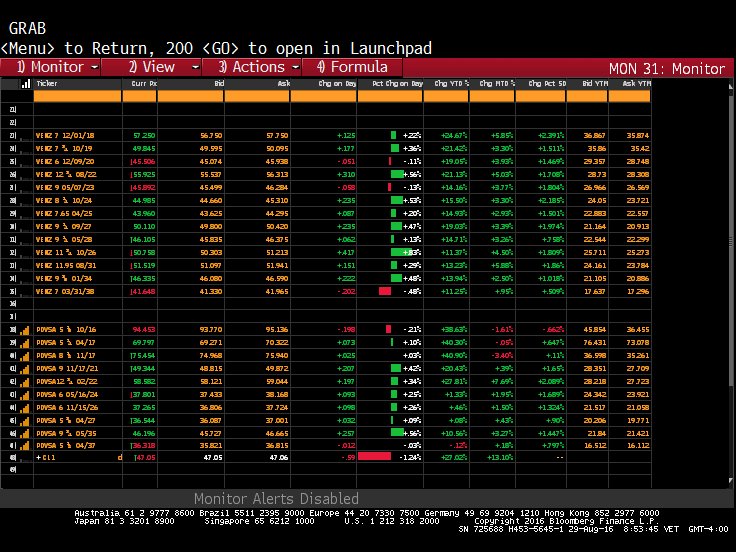
Task: Click the 36.867 Bid YTM value
Action: coord(595,136)
